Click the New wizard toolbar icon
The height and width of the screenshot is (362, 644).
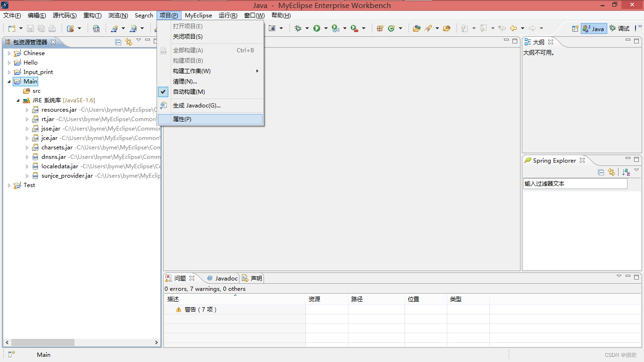(11, 28)
